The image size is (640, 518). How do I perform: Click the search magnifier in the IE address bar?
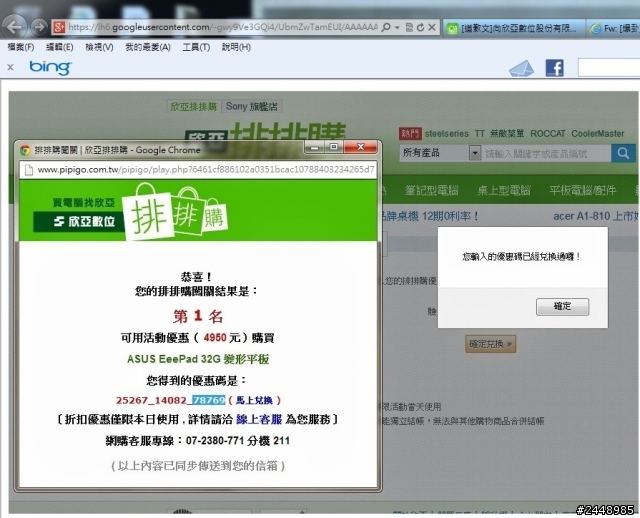(x=385, y=27)
